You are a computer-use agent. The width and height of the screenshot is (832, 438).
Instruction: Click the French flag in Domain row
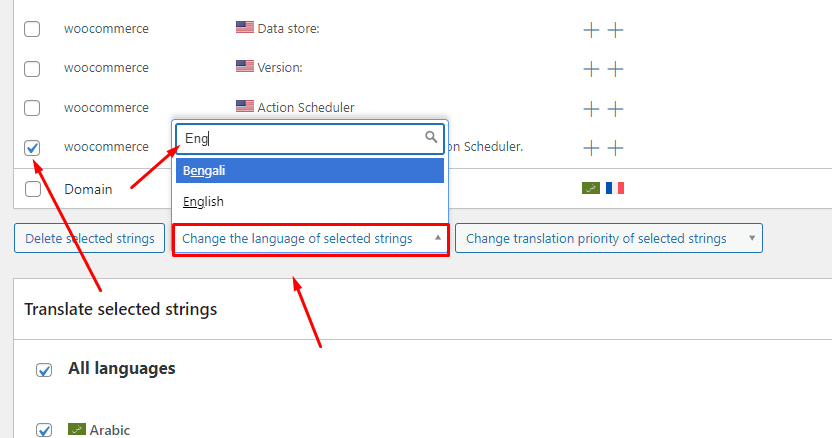pyautogui.click(x=615, y=188)
